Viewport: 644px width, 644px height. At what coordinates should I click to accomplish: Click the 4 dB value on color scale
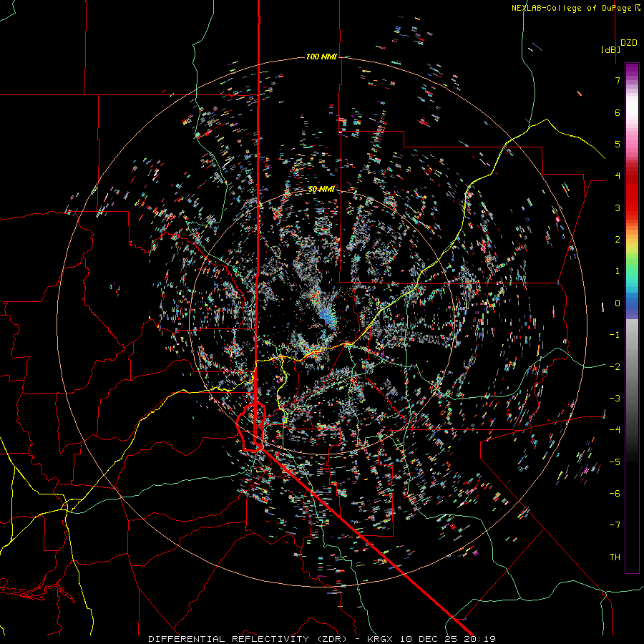click(x=618, y=176)
